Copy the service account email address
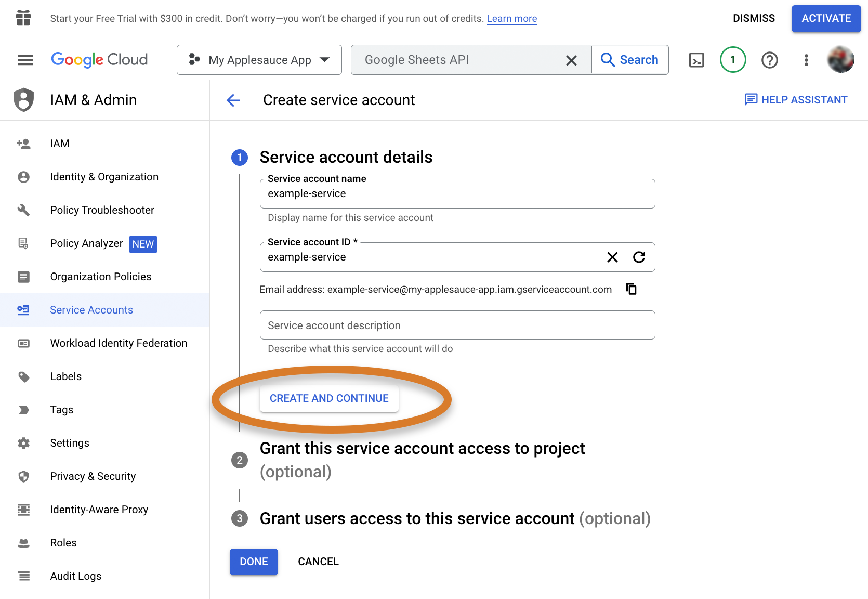This screenshot has width=868, height=599. click(632, 289)
